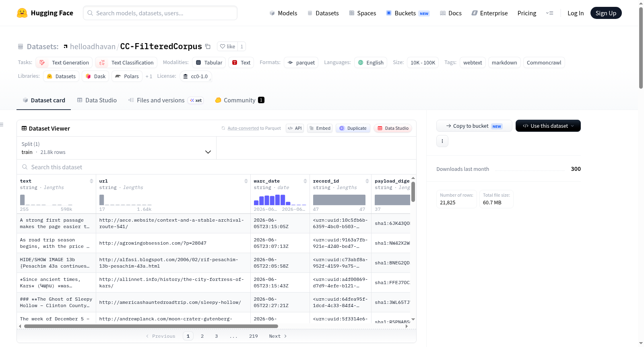Click the helloadhavan user avatar icon
The image size is (644, 347).
click(66, 46)
